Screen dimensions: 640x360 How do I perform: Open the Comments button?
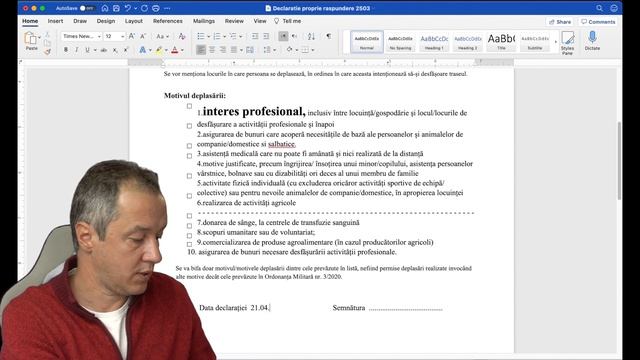598,22
